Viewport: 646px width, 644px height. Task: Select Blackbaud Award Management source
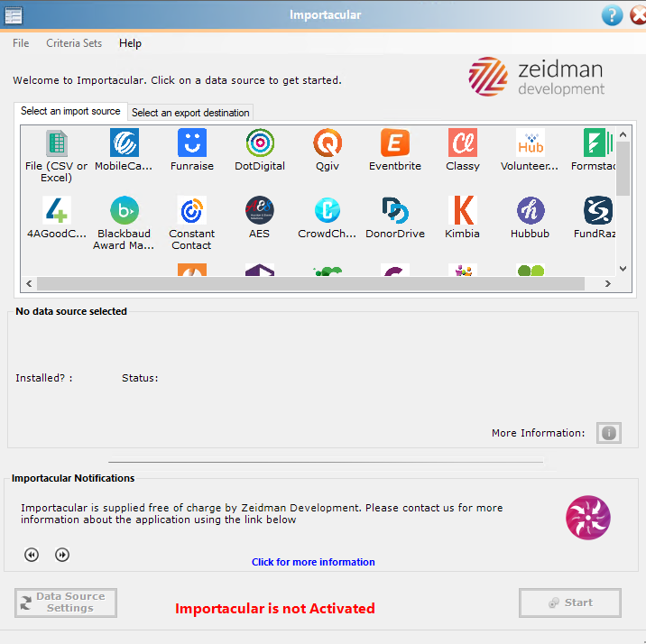(124, 223)
